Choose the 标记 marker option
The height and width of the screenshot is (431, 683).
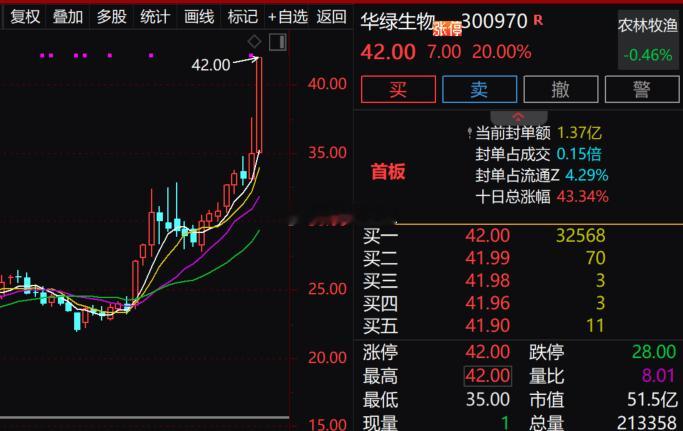click(243, 17)
